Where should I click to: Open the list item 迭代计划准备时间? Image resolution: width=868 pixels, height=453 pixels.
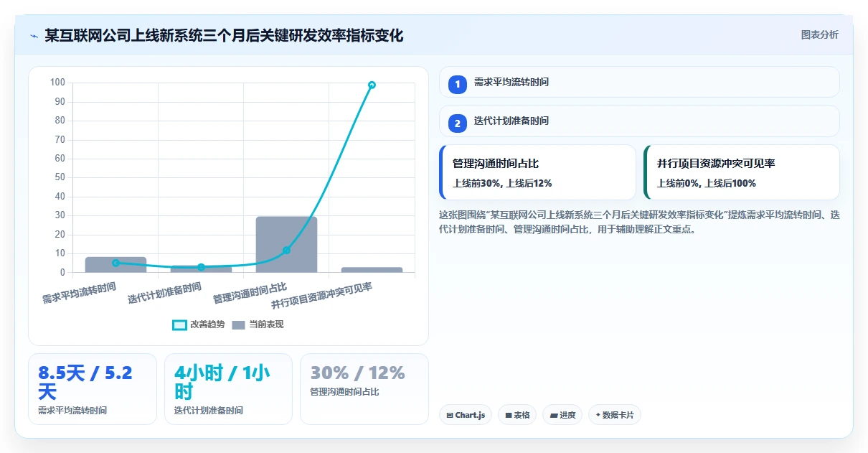[639, 121]
